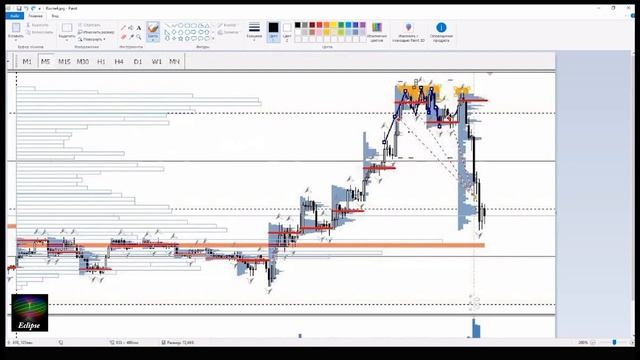This screenshot has width=640, height=360.
Task: Click the vertical scrollbar of the canvas
Action: coord(632,196)
